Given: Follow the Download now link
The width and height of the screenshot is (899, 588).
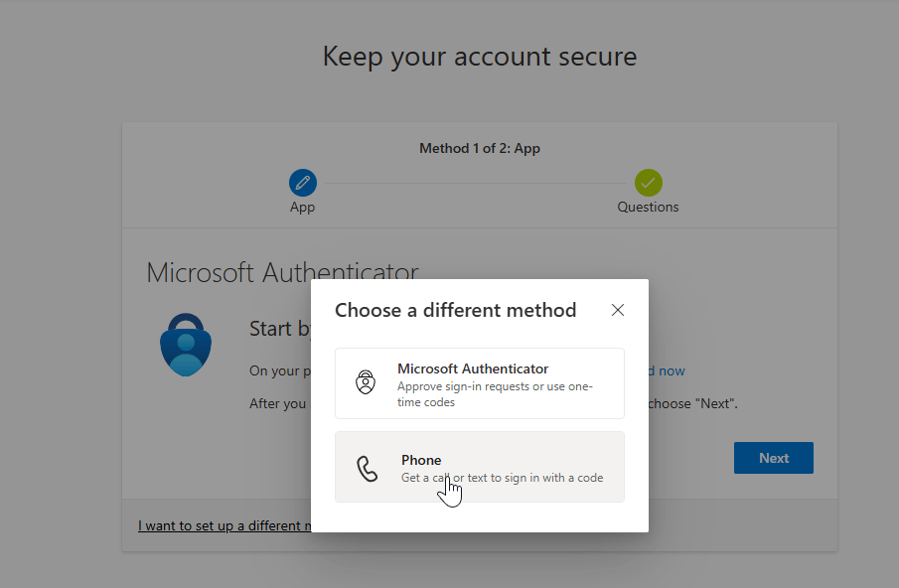Looking at the screenshot, I should [663, 370].
